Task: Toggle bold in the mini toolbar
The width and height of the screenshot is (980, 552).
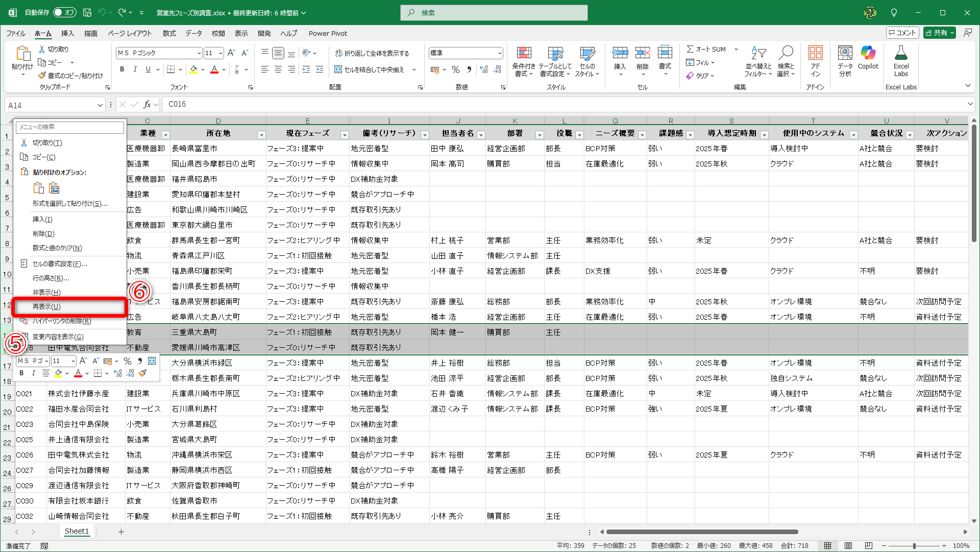Action: (x=21, y=373)
